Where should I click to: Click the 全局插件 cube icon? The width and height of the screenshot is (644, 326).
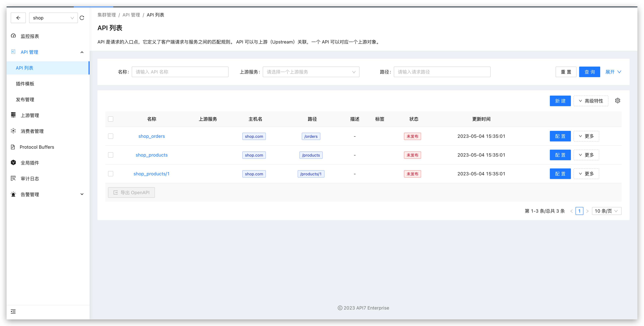pos(13,163)
